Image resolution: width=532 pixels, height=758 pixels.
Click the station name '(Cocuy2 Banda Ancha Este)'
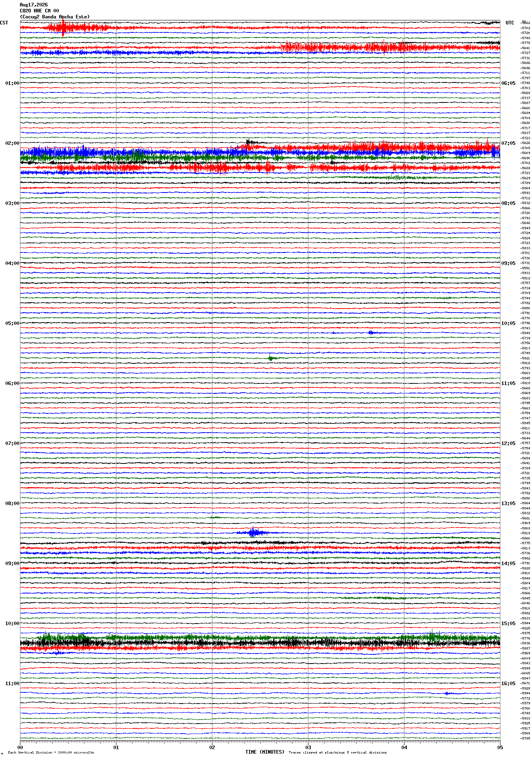(x=55, y=17)
